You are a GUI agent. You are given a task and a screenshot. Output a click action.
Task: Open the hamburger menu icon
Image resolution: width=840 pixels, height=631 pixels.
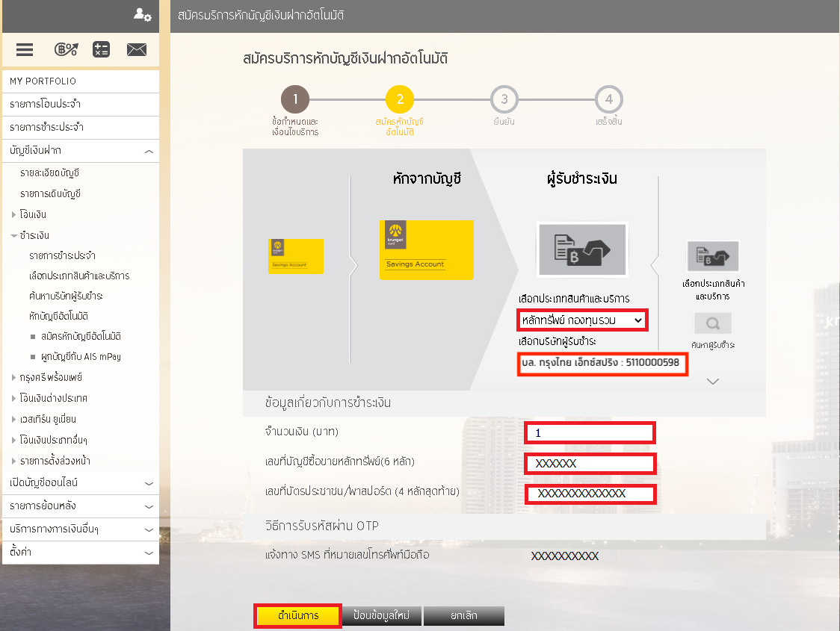tap(25, 50)
